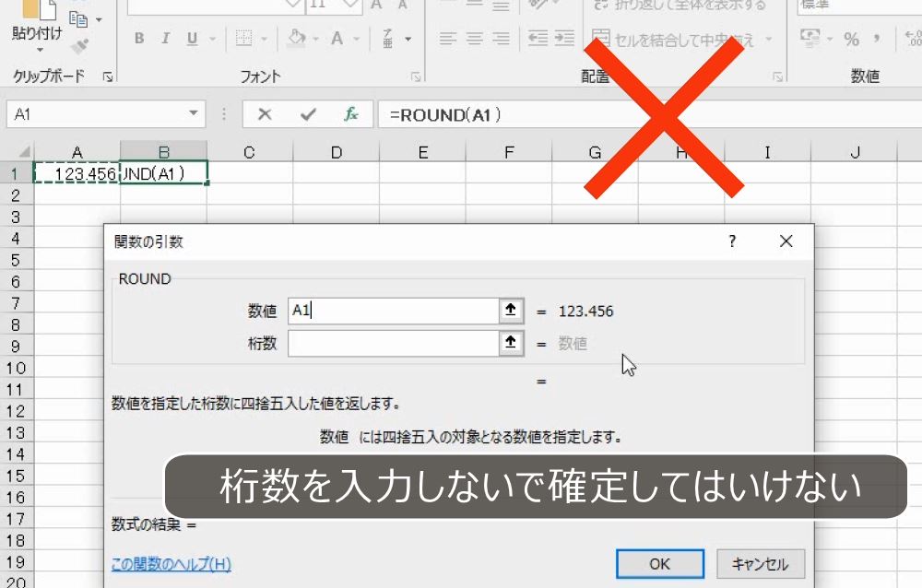Image resolution: width=922 pixels, height=588 pixels.
Task: Align text right
Action: point(501,39)
